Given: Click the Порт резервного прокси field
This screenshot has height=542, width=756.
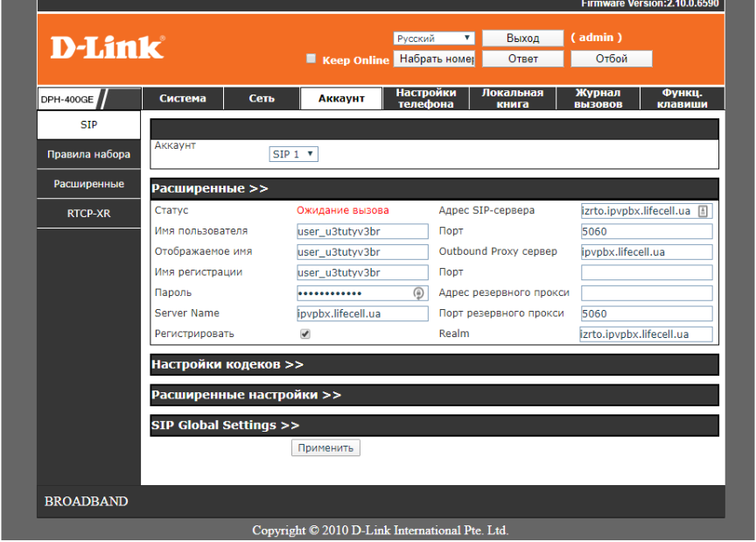Looking at the screenshot, I should tap(647, 313).
